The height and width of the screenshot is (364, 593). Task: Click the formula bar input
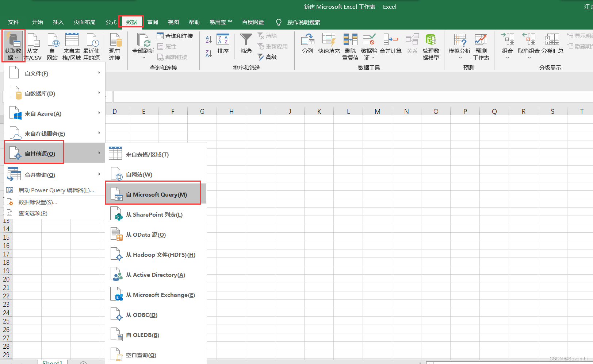pyautogui.click(x=353, y=97)
